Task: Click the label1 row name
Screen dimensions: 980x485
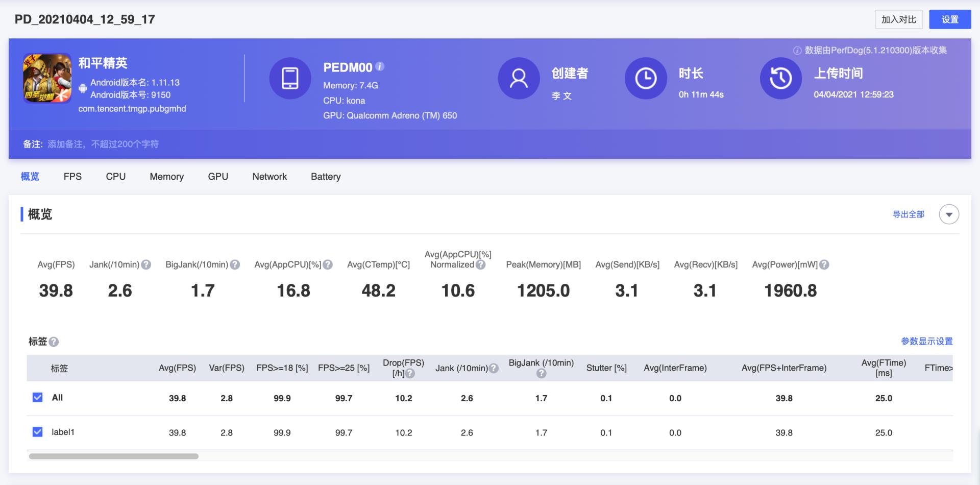Action: point(63,432)
